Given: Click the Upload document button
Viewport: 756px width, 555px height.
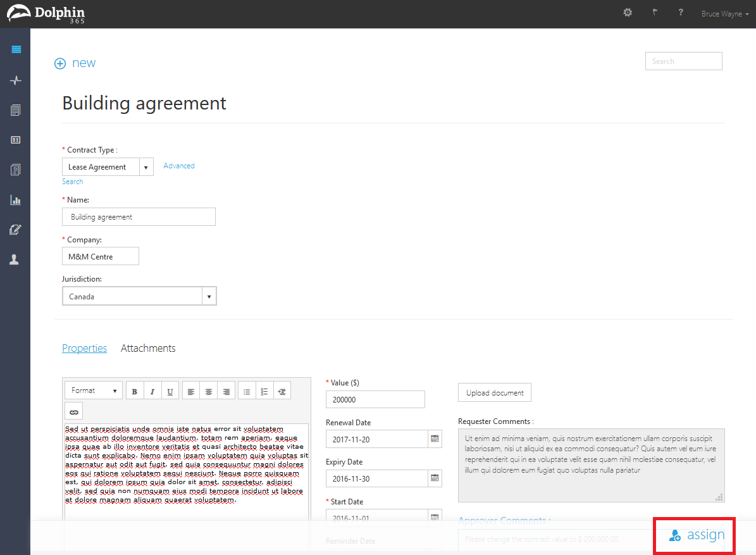Looking at the screenshot, I should (x=495, y=392).
